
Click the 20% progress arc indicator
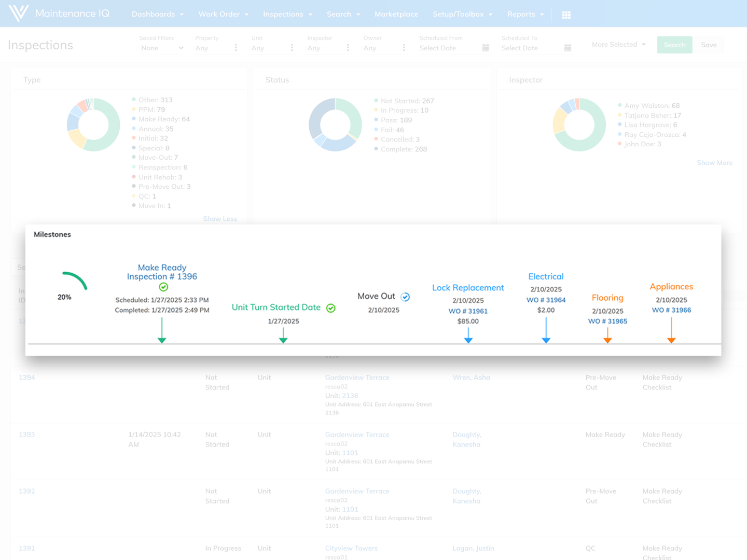(x=74, y=281)
